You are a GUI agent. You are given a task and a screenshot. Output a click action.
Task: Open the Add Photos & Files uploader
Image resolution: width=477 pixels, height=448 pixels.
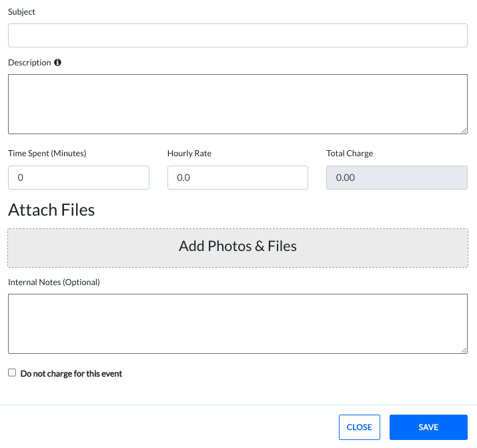[x=237, y=246]
